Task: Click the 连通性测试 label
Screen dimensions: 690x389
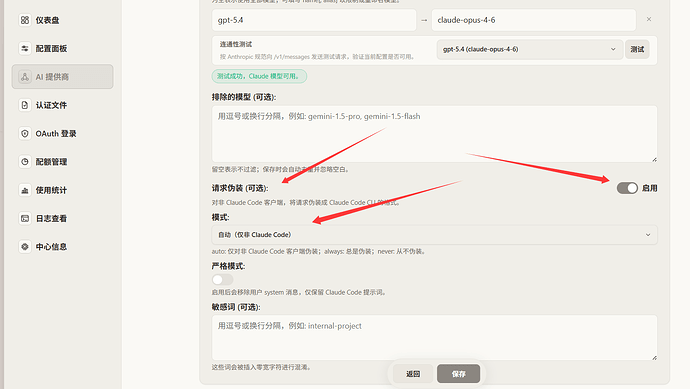Action: [x=236, y=44]
